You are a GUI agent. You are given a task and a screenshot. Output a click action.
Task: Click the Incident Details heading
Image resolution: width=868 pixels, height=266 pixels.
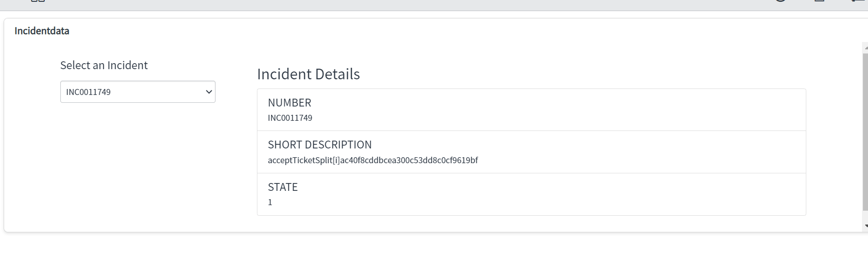309,74
